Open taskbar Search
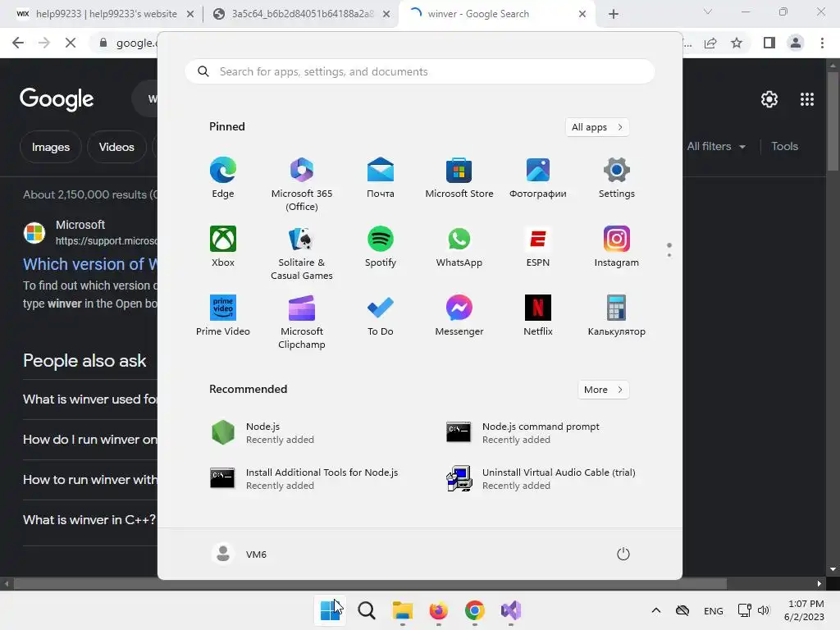The height and width of the screenshot is (630, 840). (367, 610)
